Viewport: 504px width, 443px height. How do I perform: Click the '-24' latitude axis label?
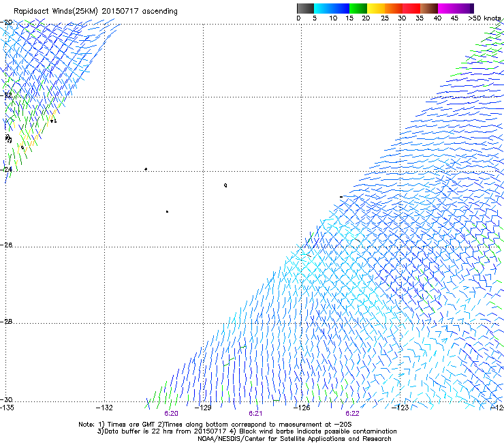tap(6, 169)
